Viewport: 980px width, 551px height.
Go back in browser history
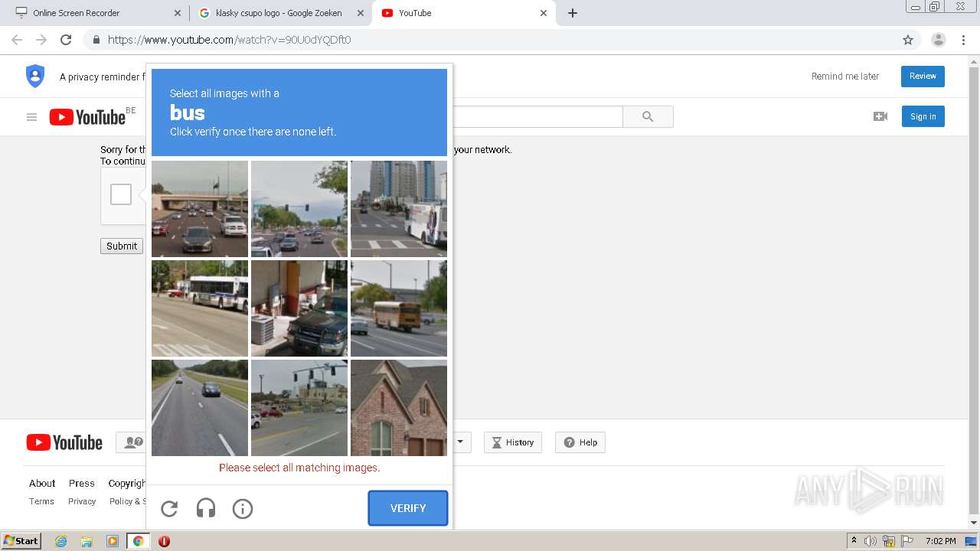point(17,40)
